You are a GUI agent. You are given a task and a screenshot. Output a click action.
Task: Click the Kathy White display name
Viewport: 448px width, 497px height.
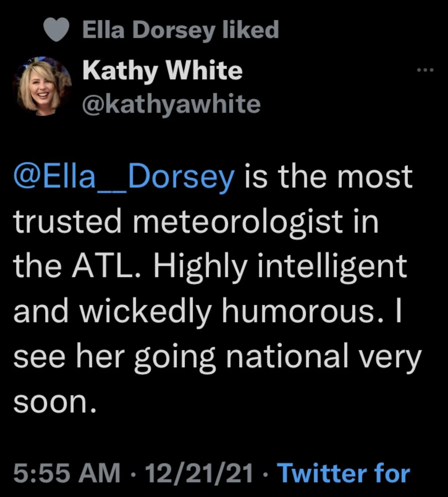pyautogui.click(x=162, y=70)
